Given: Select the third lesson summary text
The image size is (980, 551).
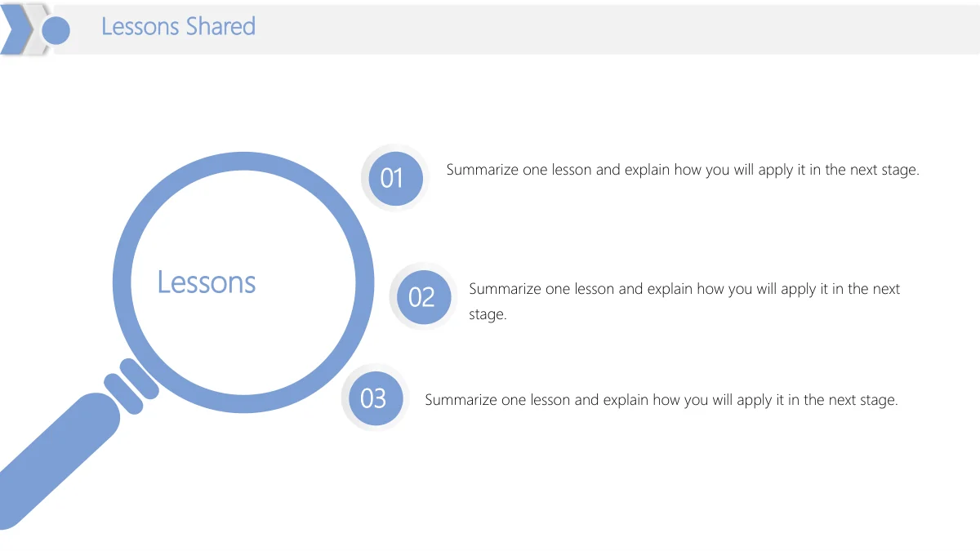Looking at the screenshot, I should (661, 400).
